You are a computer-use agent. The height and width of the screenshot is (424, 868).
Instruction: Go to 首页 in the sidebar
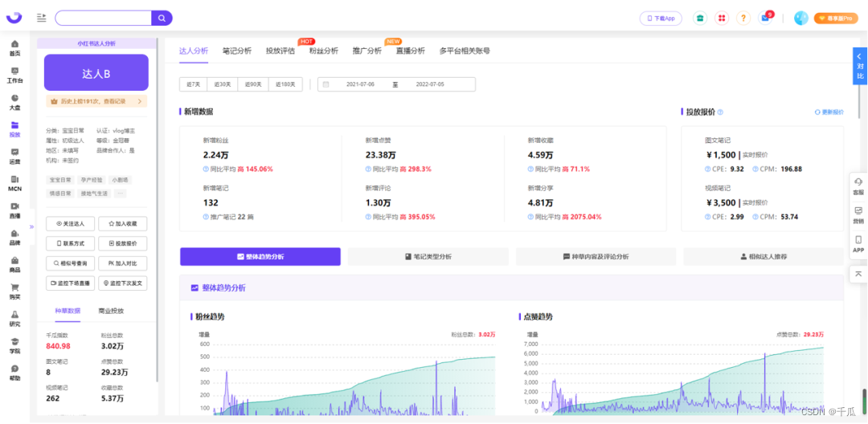pos(15,48)
